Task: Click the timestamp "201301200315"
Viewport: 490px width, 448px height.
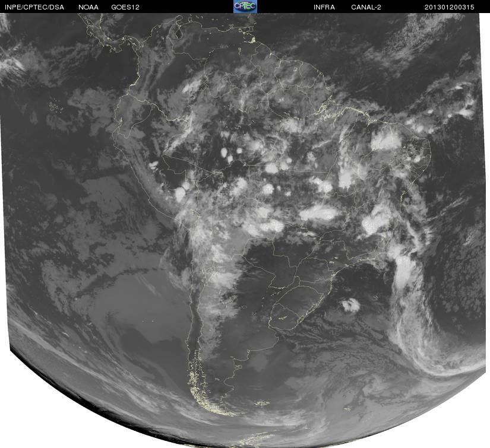Action: pos(450,7)
